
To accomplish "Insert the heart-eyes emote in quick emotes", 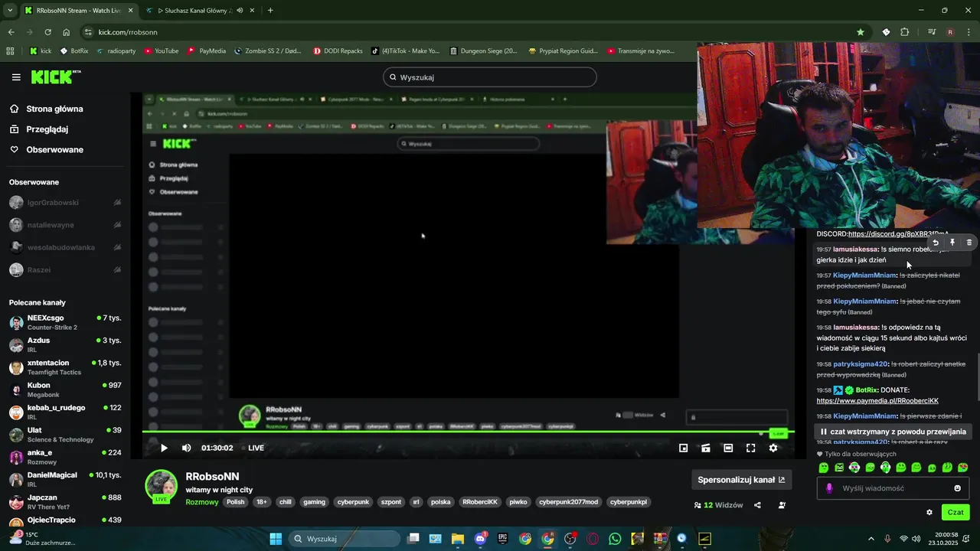I will coord(962,468).
